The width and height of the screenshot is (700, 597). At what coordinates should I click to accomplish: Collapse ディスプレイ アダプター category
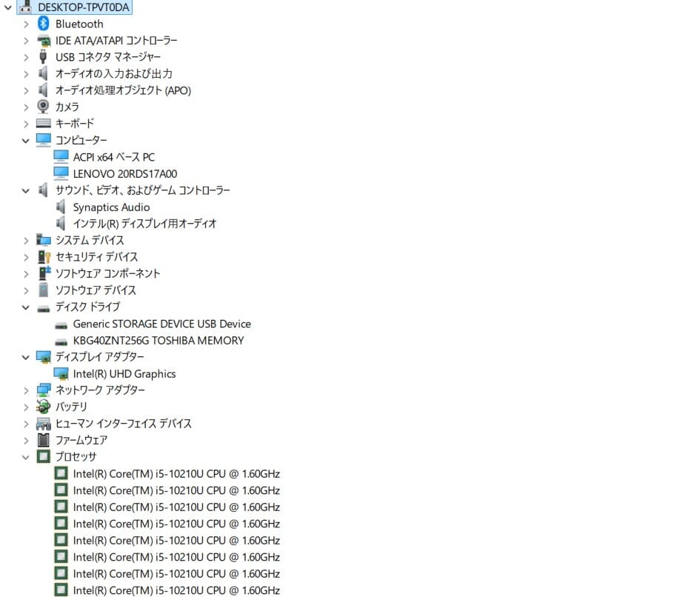[x=26, y=357]
